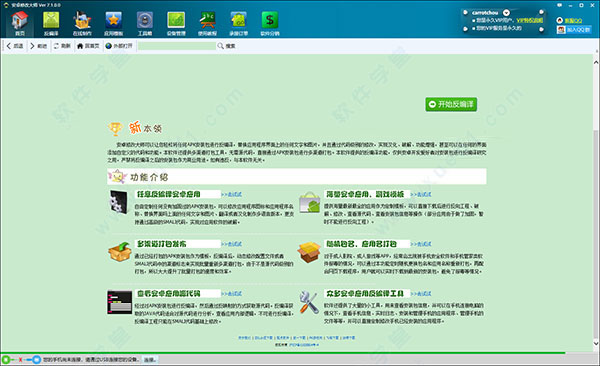The height and width of the screenshot is (366, 600).
Task: Open page externally via the globe button
Action: click(119, 46)
